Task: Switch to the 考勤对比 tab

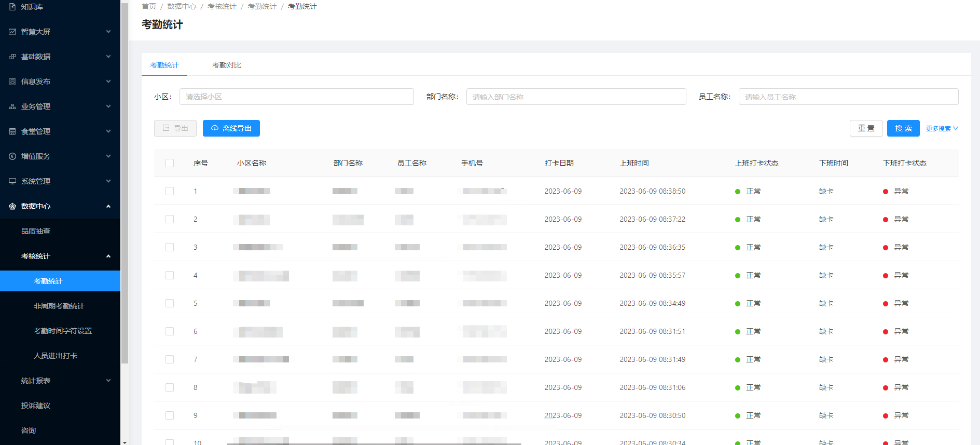Action: [227, 65]
